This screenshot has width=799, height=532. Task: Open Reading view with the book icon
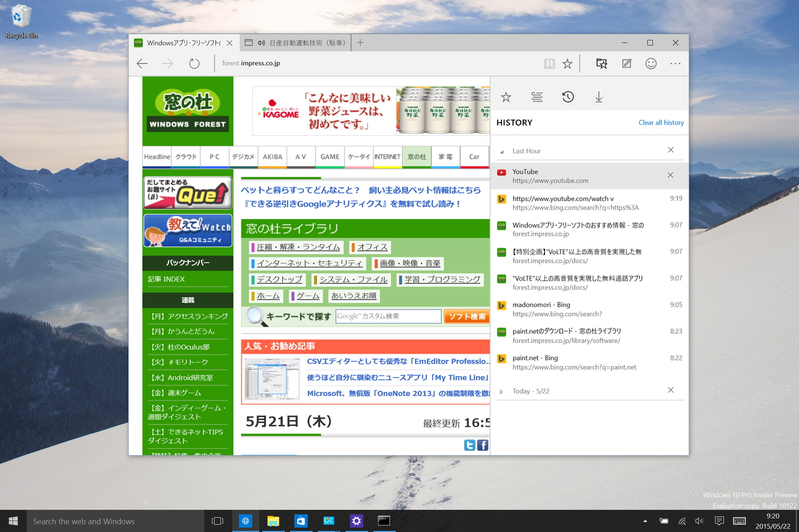[x=550, y=63]
